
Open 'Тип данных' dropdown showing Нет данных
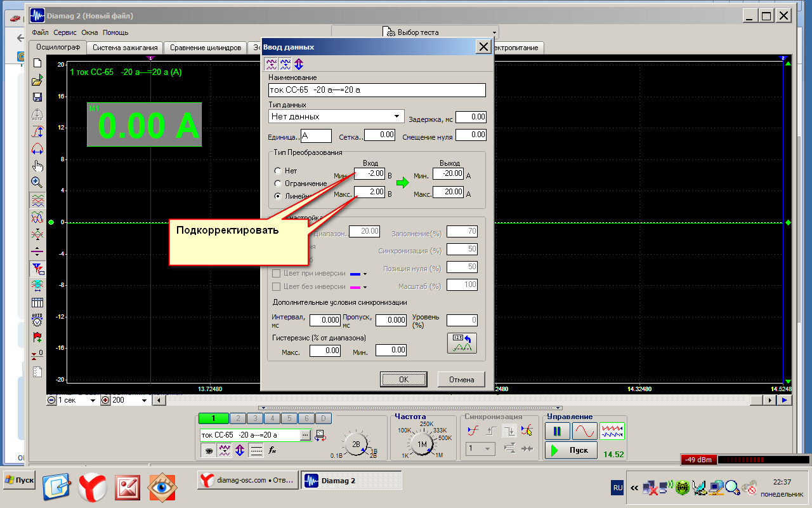pos(336,116)
